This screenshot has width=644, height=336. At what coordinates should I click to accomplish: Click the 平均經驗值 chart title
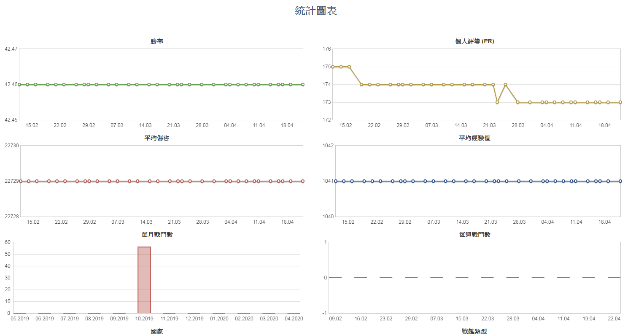point(474,138)
